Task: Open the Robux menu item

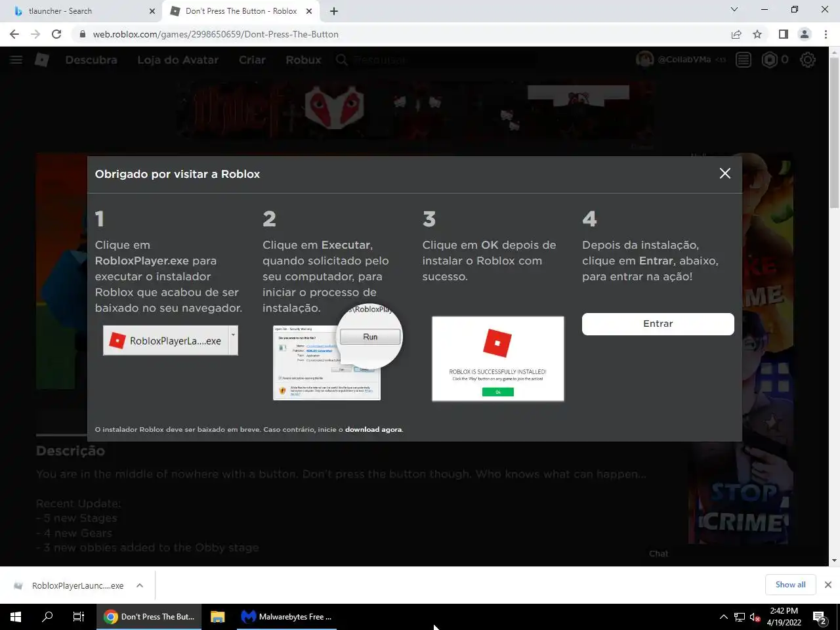Action: pos(303,60)
